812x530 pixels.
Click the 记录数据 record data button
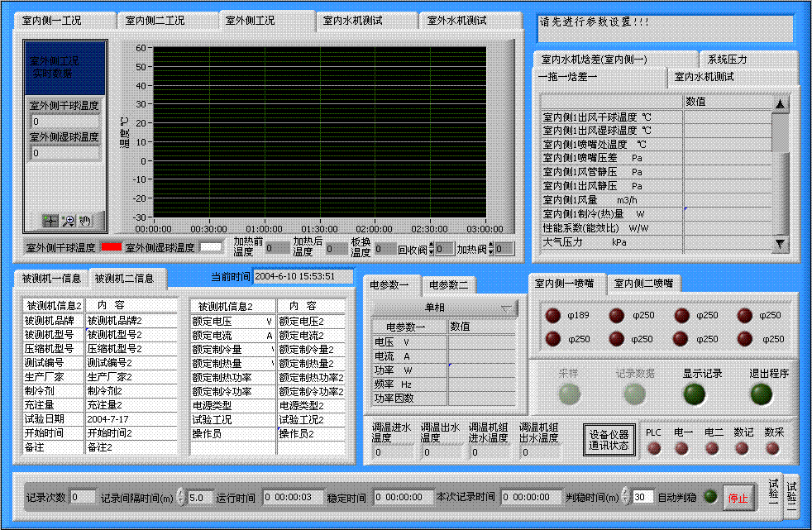coord(633,394)
